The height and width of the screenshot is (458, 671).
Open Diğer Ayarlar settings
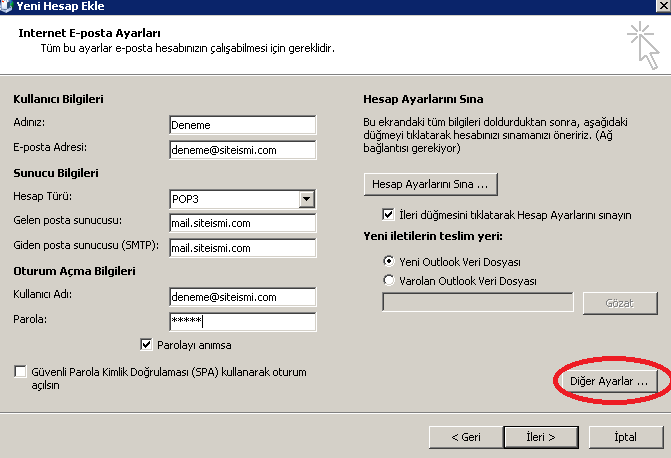[609, 381]
